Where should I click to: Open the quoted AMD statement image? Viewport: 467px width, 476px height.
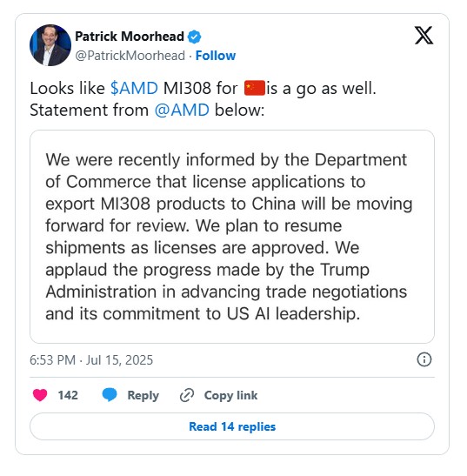pyautogui.click(x=232, y=237)
